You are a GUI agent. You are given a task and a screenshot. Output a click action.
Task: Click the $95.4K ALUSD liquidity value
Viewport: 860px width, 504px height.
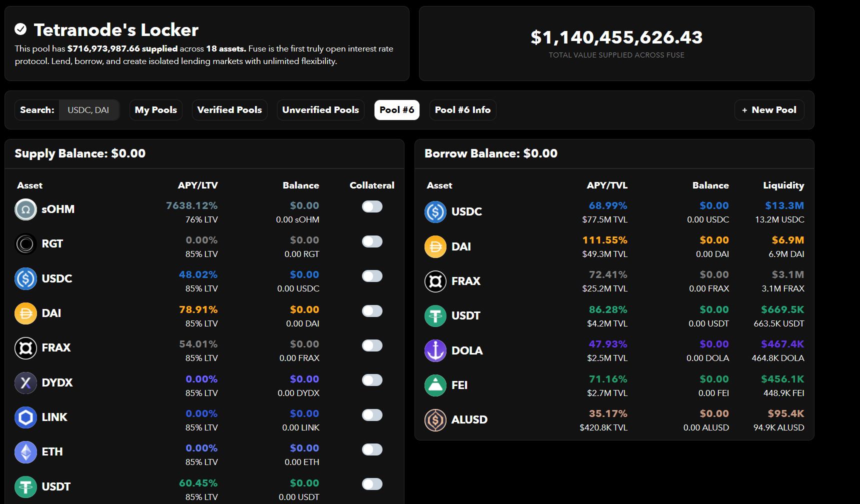[x=786, y=413]
